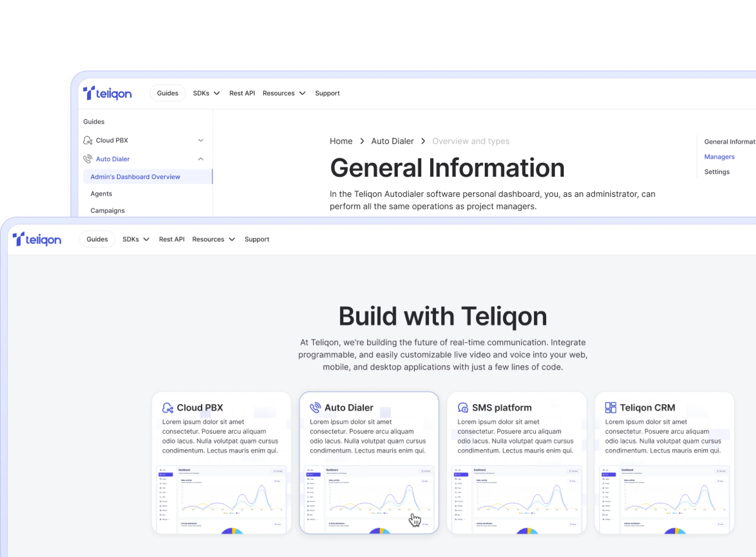
Task: Open the SDKs dropdown in the back window
Action: 206,93
